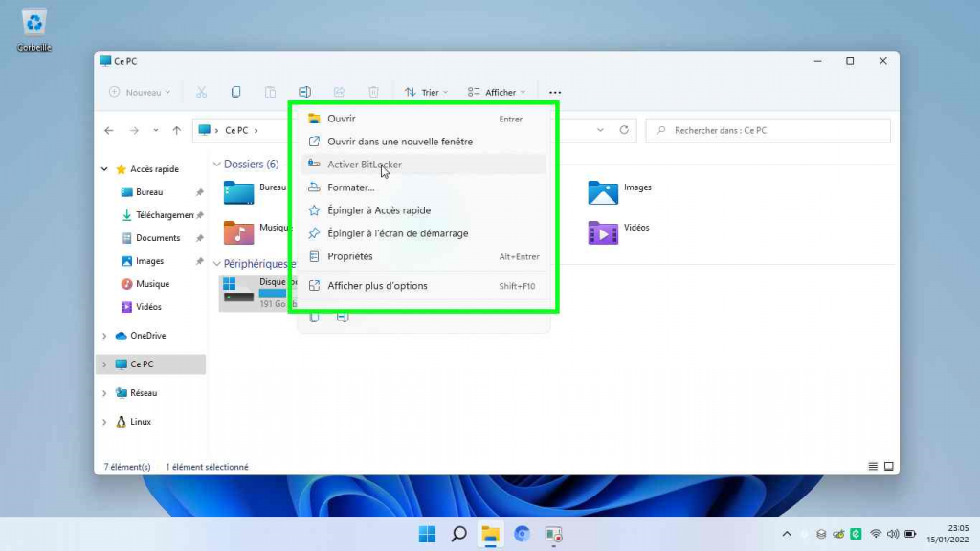
Task: Open the Afficher view dropdown
Action: click(497, 92)
